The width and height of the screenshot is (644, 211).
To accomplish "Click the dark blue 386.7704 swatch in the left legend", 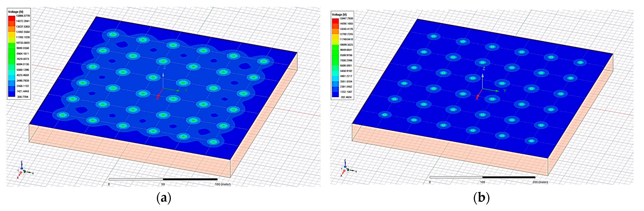I will [x=12, y=94].
